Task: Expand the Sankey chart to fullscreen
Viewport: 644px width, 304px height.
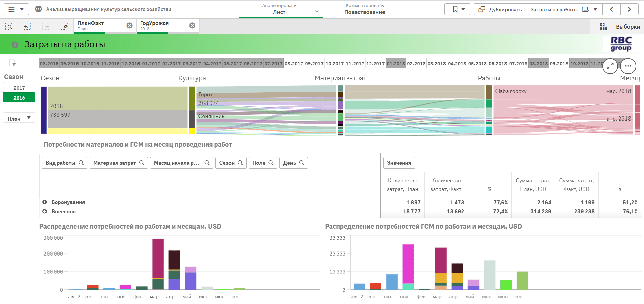Action: pos(610,66)
